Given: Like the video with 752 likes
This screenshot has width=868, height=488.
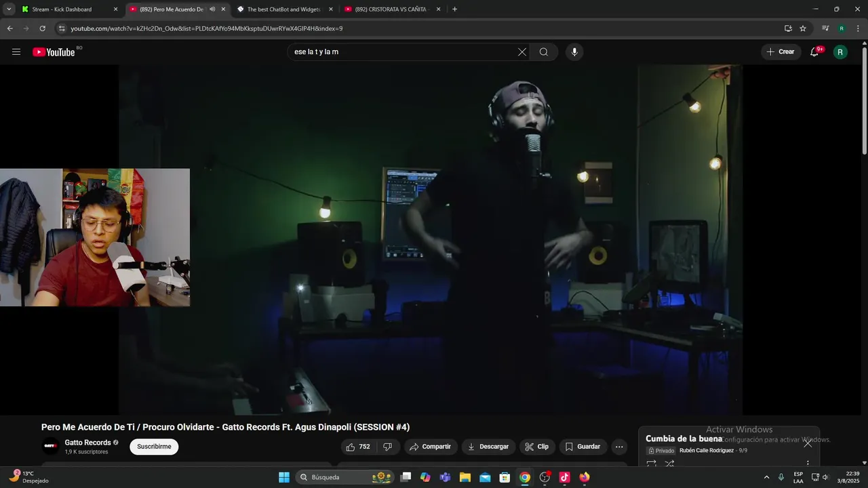Looking at the screenshot, I should (x=357, y=447).
